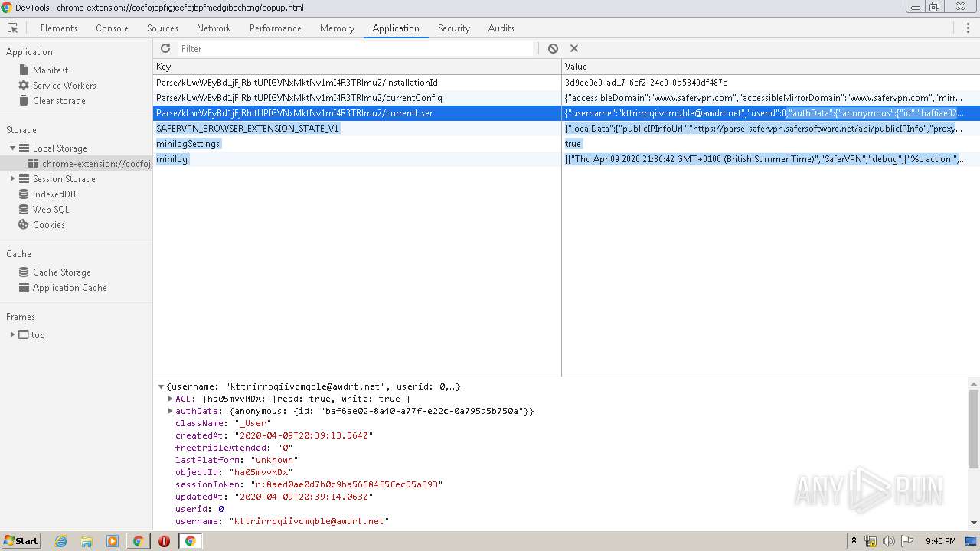Collapse the username object preview root
The height and width of the screenshot is (551, 980).
coord(161,386)
